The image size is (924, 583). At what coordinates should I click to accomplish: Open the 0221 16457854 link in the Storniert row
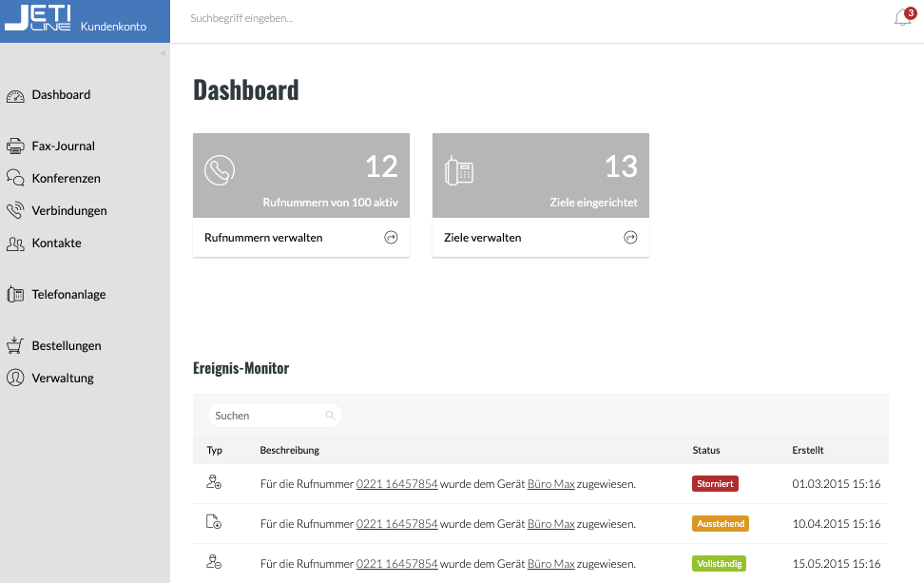[x=397, y=484]
